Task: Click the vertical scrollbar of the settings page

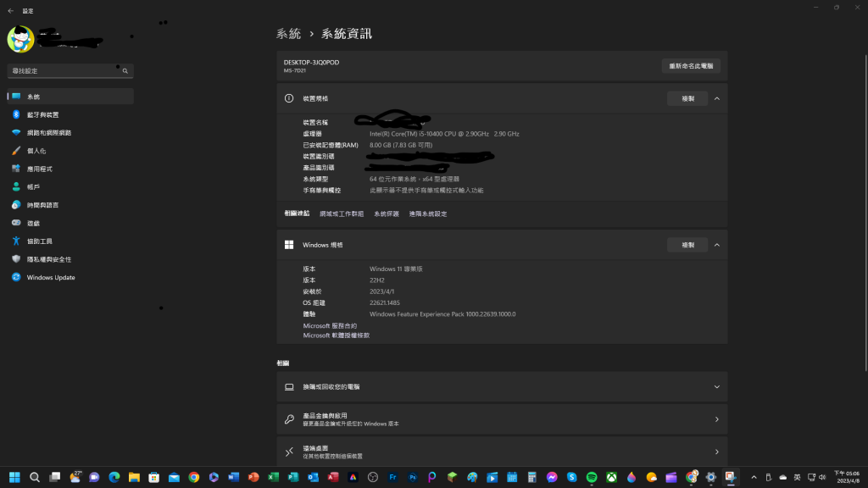Action: click(865, 213)
